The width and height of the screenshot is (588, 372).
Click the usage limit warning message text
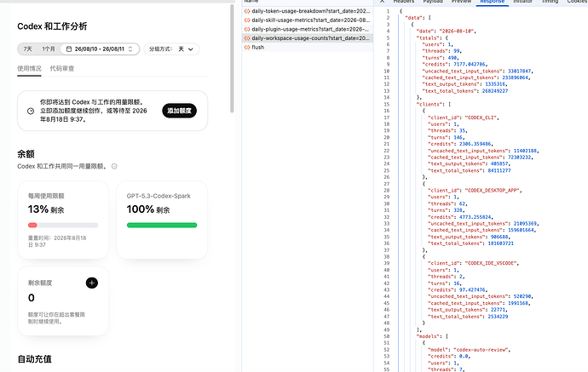[x=94, y=111]
